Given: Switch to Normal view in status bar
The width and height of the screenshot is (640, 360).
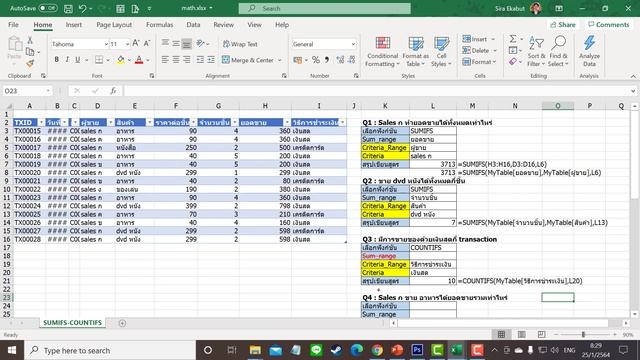Looking at the screenshot, I should [x=501, y=334].
